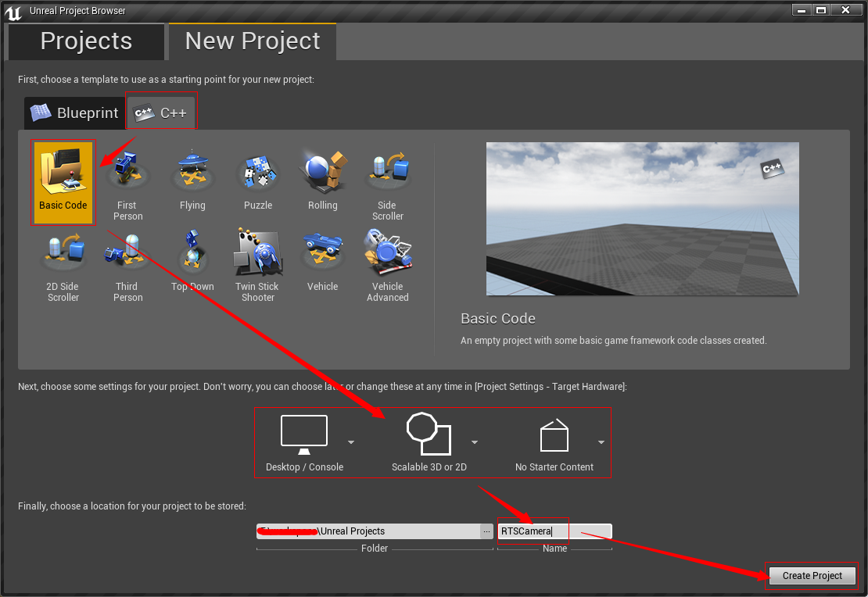This screenshot has height=597, width=868.
Task: Choose the Flying project template
Action: pos(192,172)
